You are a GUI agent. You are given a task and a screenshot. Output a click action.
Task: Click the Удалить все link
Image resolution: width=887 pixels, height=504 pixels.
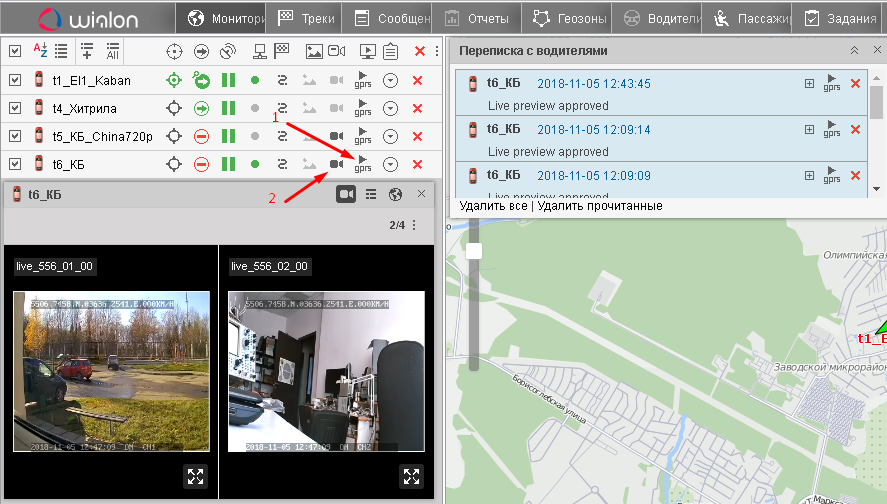(493, 206)
